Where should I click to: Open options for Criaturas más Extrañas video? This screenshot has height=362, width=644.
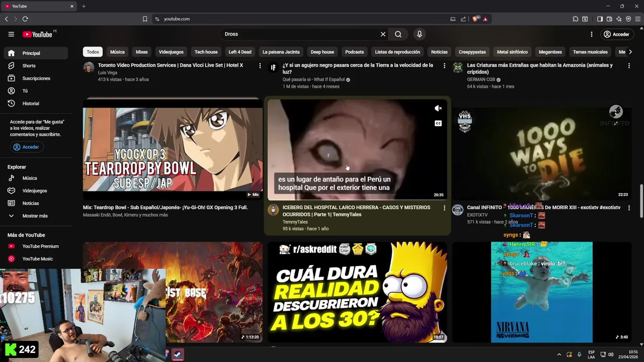click(629, 66)
